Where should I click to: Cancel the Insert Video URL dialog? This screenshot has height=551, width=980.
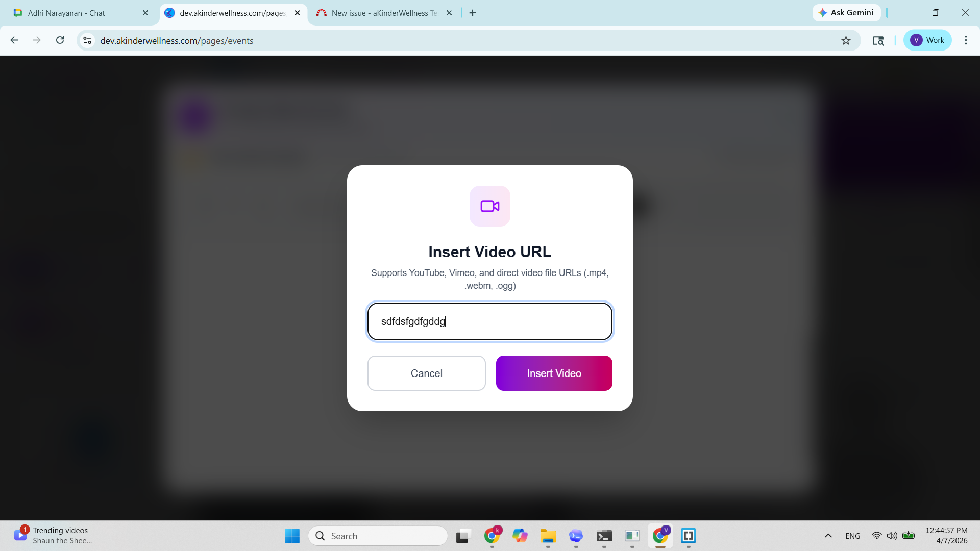(x=426, y=373)
